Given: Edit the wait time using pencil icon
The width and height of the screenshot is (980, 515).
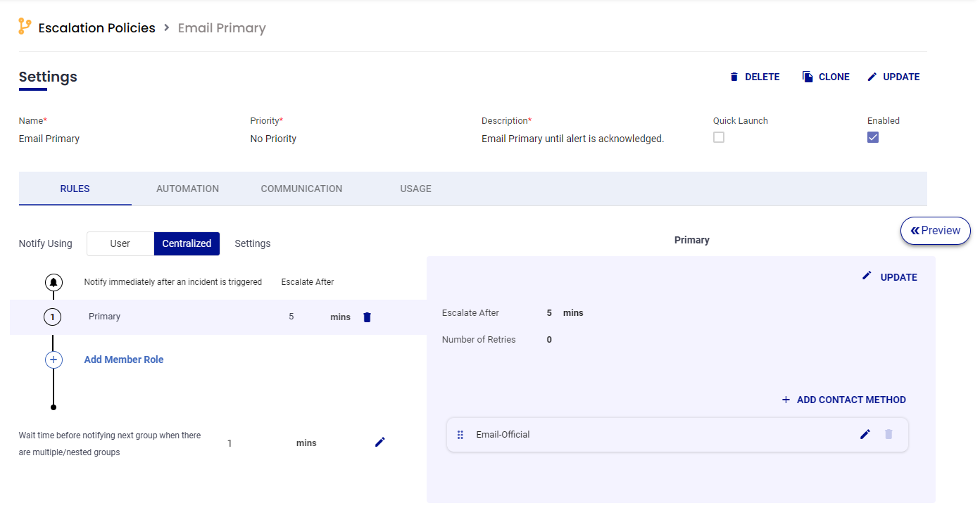Looking at the screenshot, I should pos(380,442).
